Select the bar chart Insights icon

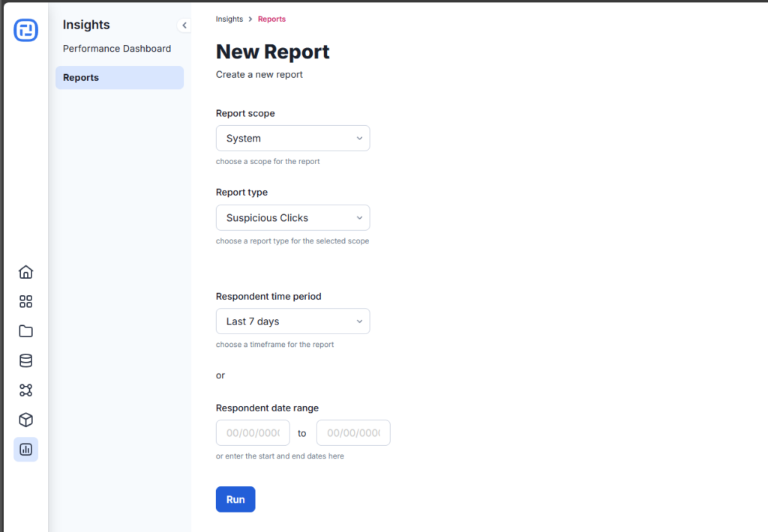coord(25,450)
